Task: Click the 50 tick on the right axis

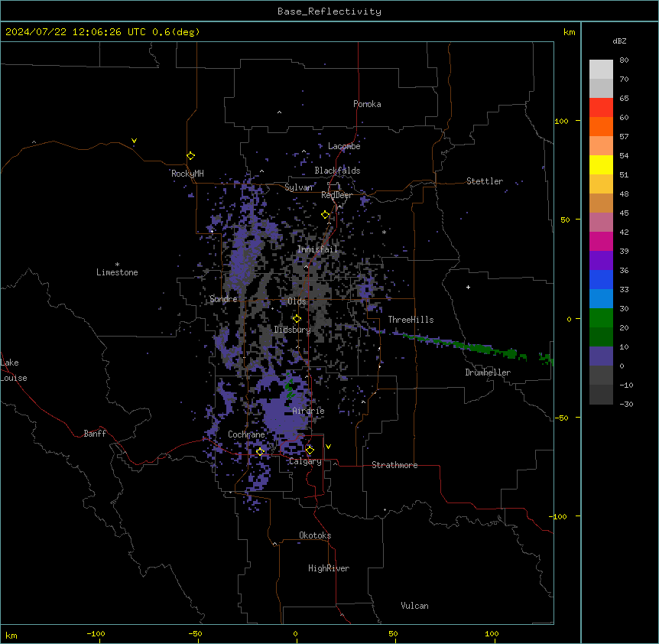Action: coord(565,220)
